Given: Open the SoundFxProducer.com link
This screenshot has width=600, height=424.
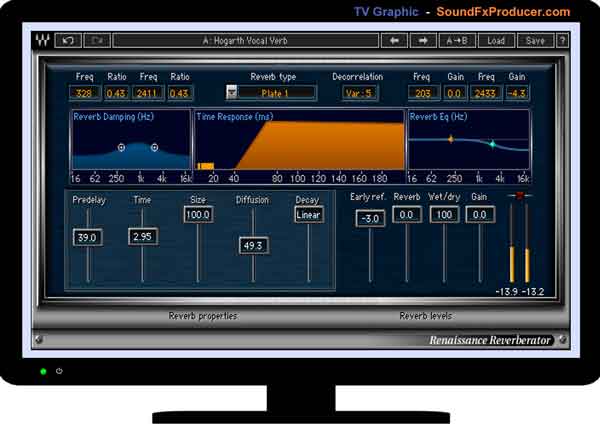Looking at the screenshot, I should click(x=503, y=11).
